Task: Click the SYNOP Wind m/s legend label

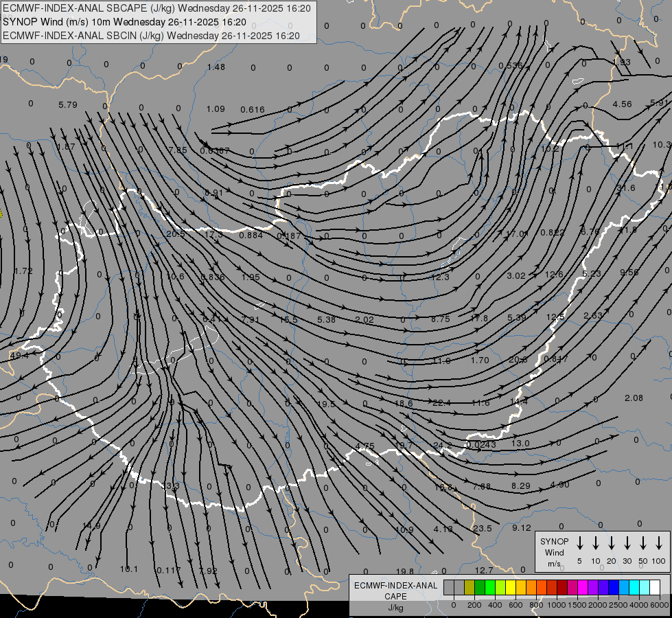Action: pyautogui.click(x=554, y=552)
